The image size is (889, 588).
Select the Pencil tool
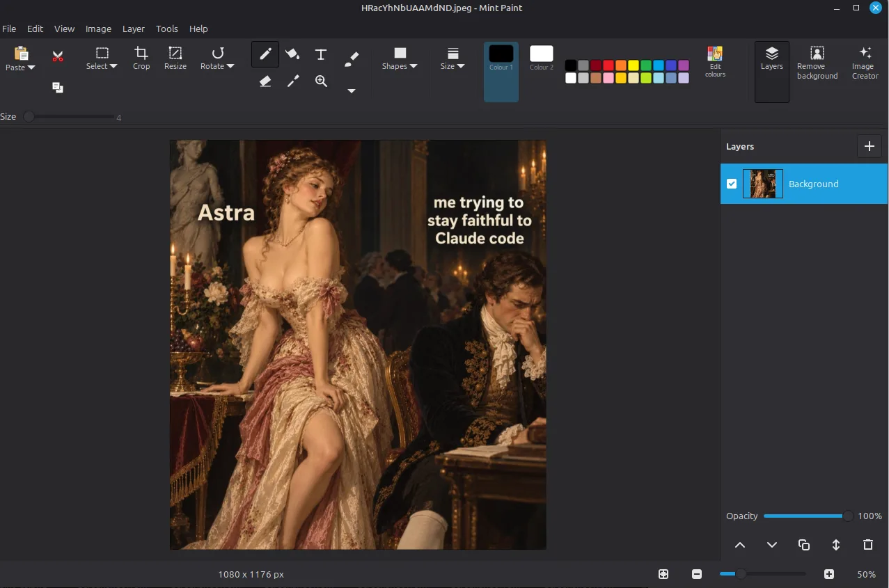click(x=265, y=54)
